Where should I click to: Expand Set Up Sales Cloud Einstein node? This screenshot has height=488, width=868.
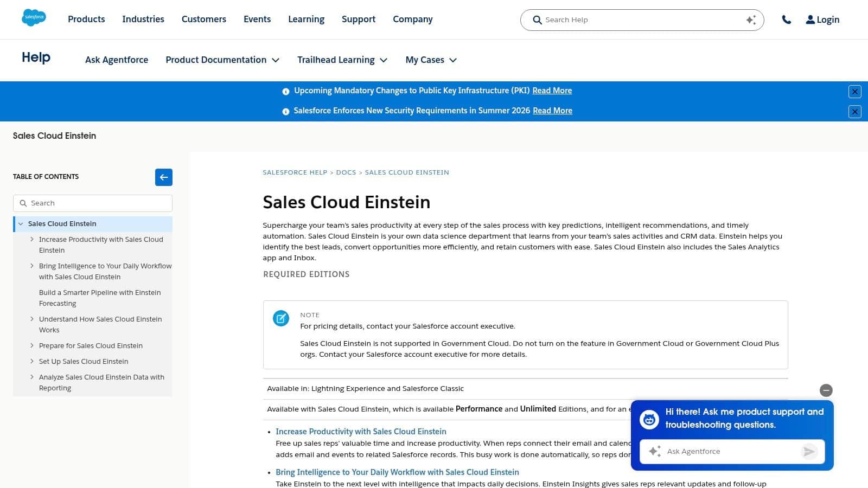coord(32,361)
